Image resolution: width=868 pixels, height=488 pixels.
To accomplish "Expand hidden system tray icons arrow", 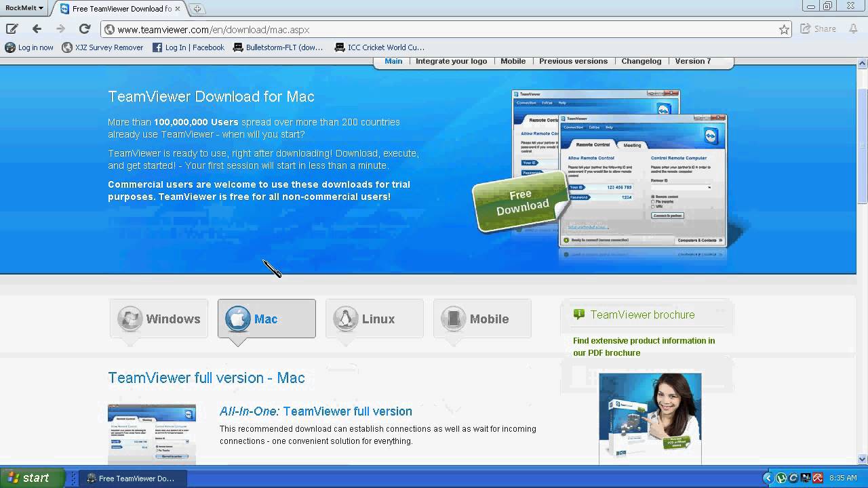I will click(768, 478).
